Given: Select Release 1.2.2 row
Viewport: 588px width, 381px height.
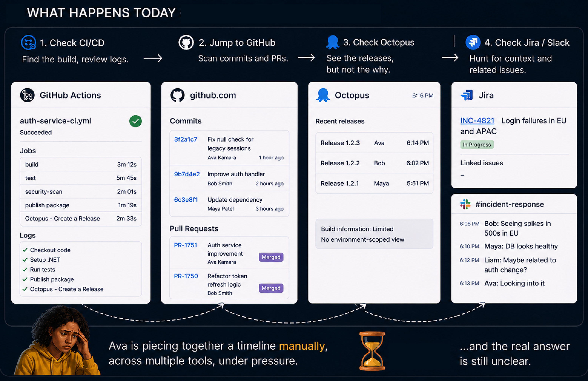Looking at the screenshot, I should (x=374, y=163).
